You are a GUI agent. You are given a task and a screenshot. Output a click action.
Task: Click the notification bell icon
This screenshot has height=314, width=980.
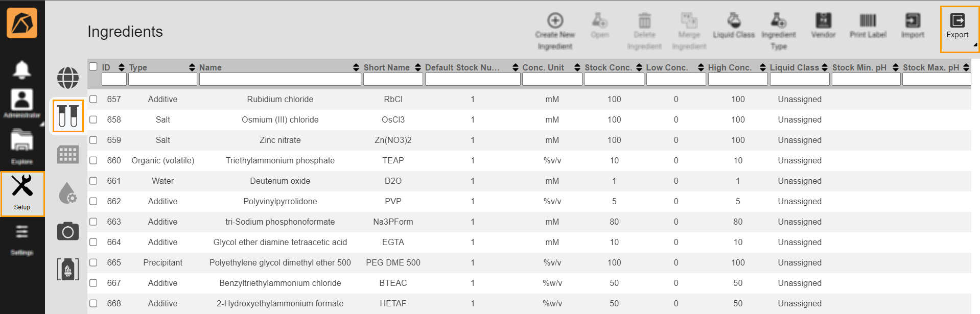tap(21, 69)
